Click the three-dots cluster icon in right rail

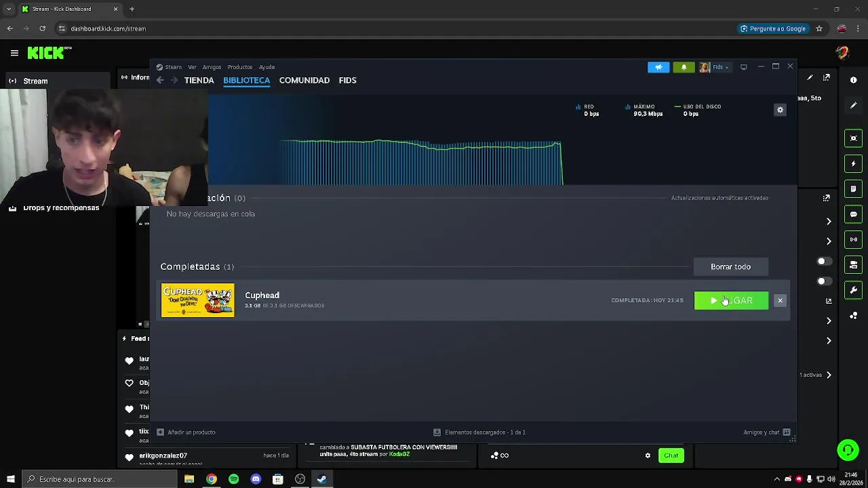[x=853, y=316]
